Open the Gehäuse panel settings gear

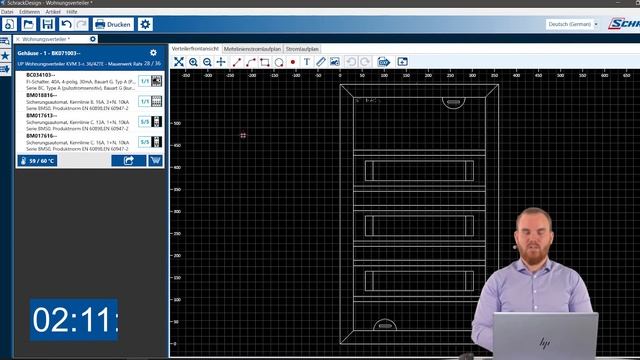(x=153, y=53)
